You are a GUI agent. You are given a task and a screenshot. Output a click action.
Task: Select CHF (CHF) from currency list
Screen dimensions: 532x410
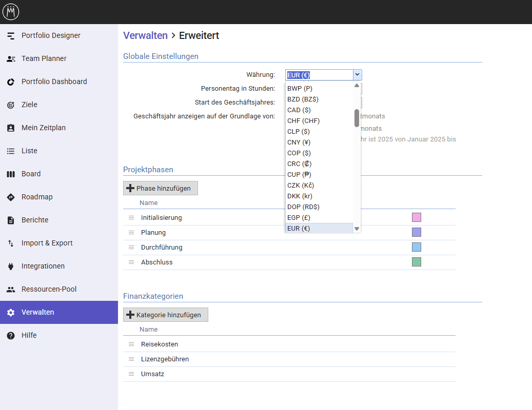[x=303, y=121]
